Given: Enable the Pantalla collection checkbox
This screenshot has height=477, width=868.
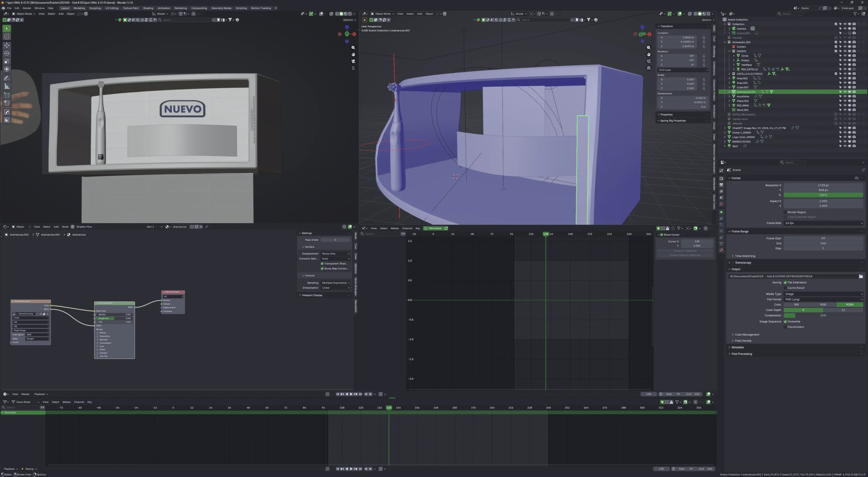Looking at the screenshot, I should pos(836,38).
